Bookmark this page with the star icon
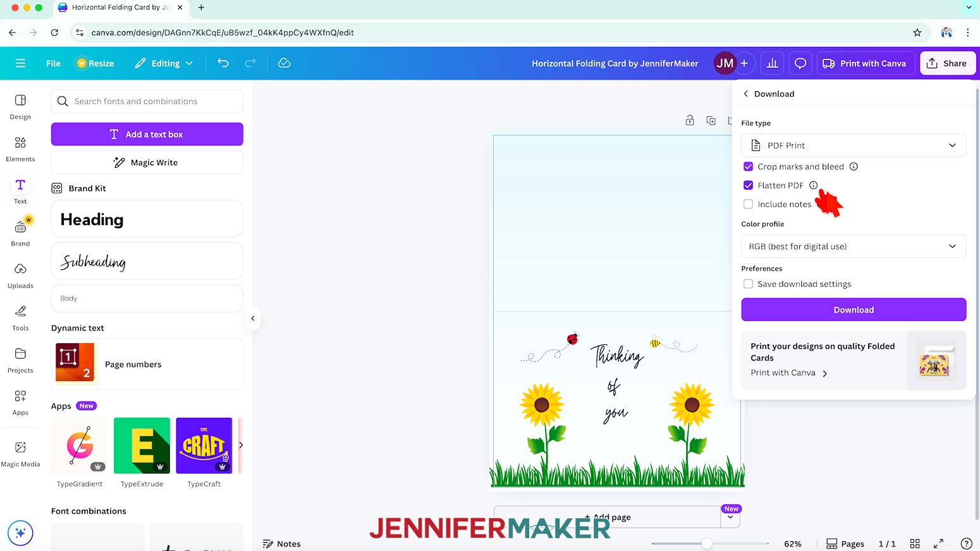The width and height of the screenshot is (980, 551). point(917,32)
